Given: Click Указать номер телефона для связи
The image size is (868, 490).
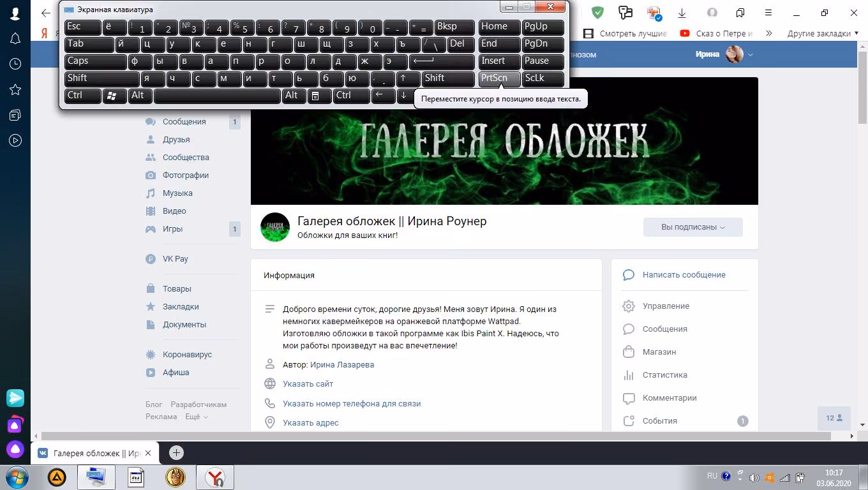Looking at the screenshot, I should pos(352,403).
